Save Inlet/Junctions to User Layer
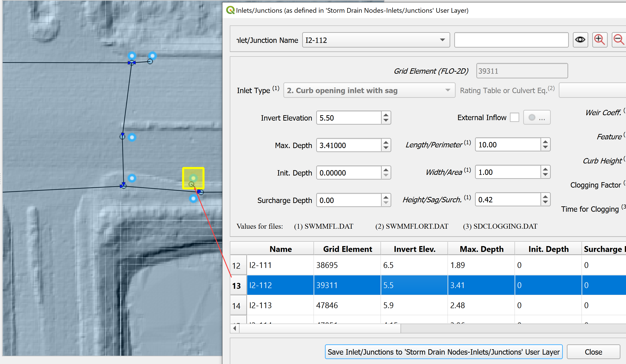This screenshot has width=626, height=364. [443, 352]
